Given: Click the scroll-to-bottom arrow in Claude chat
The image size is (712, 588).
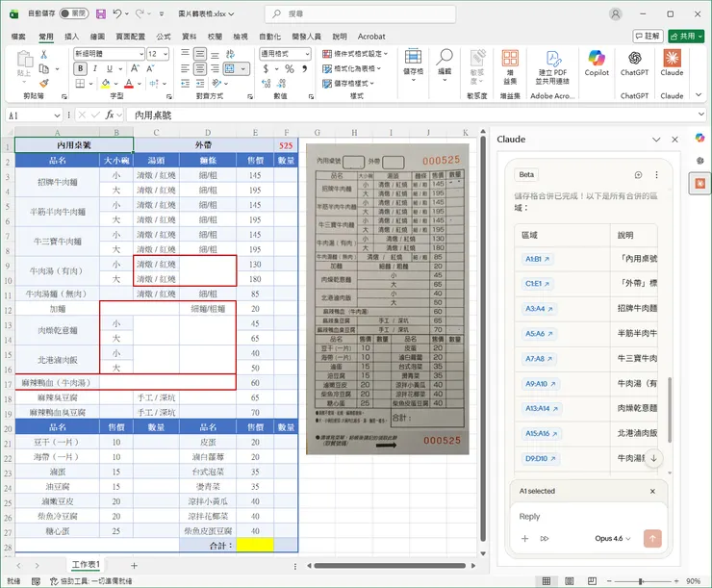Looking at the screenshot, I should (654, 458).
